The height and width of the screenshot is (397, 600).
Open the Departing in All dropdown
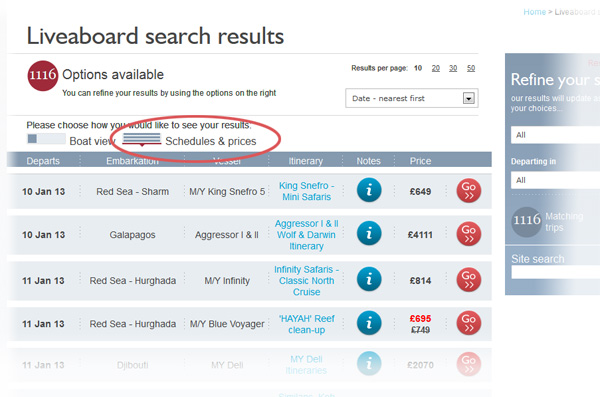coord(555,180)
